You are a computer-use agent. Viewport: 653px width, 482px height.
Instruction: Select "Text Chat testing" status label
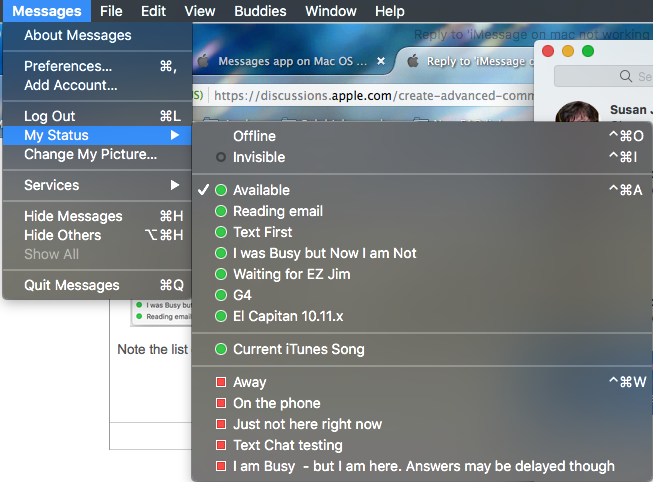point(288,445)
